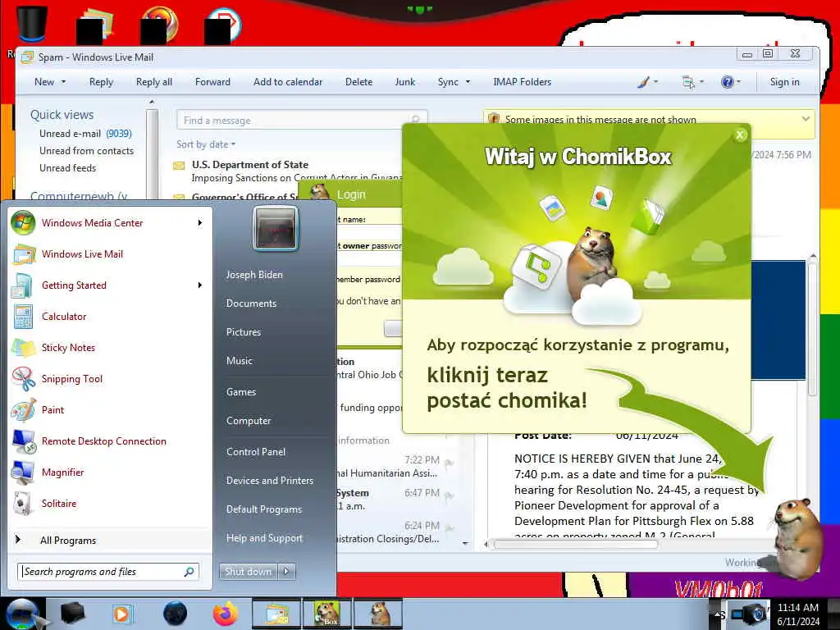Expand the Sync dropdown arrow
840x630 pixels.
coord(468,82)
